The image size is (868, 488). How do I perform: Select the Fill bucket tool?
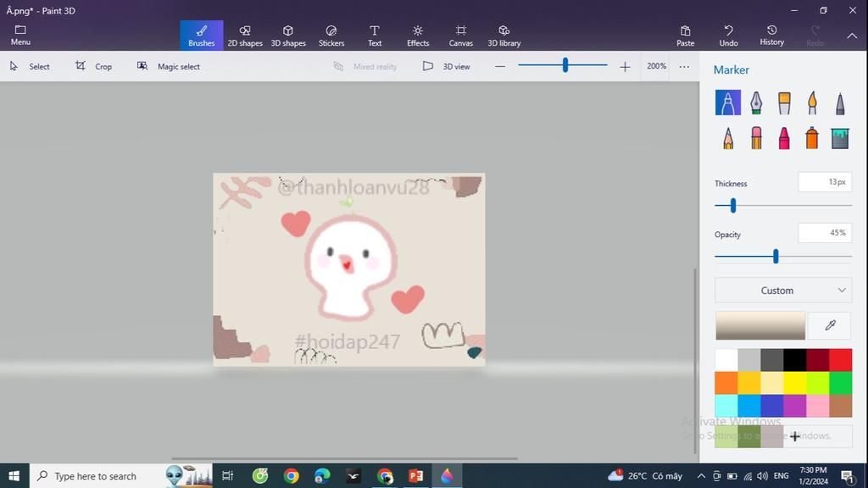(840, 138)
